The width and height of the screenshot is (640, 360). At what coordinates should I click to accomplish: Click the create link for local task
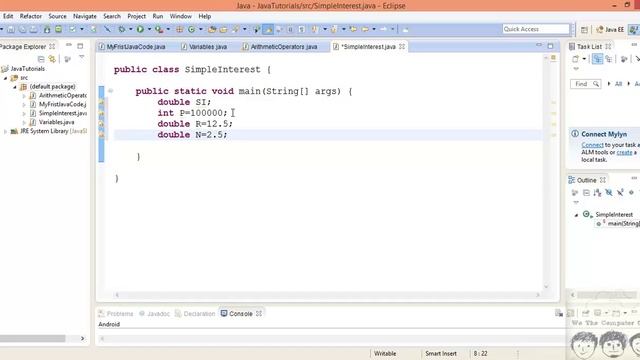pyautogui.click(x=624, y=152)
